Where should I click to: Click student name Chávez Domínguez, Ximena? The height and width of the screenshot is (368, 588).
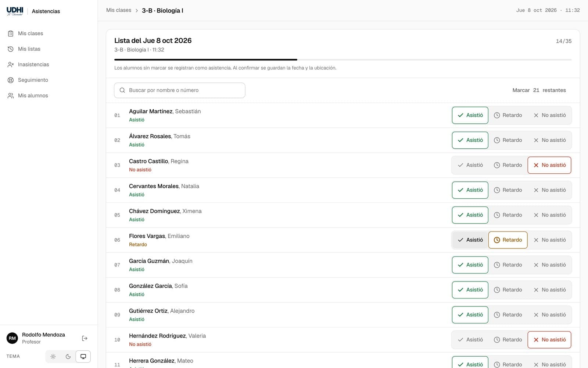coord(165,211)
